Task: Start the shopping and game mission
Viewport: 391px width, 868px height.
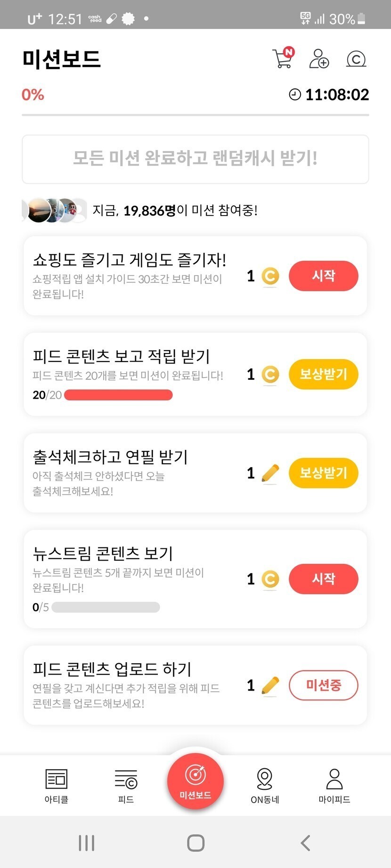Action: 323,276
